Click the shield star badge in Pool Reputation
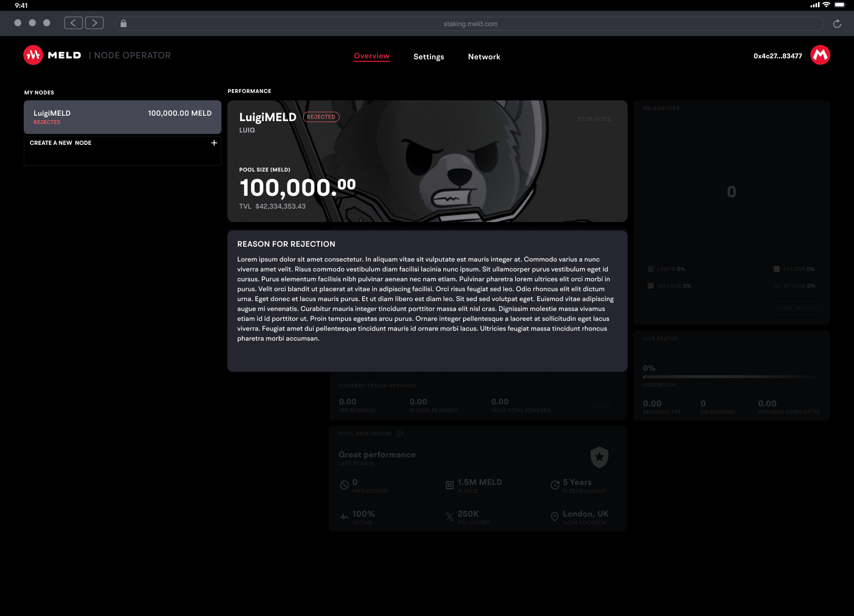Image resolution: width=854 pixels, height=616 pixels. (599, 457)
